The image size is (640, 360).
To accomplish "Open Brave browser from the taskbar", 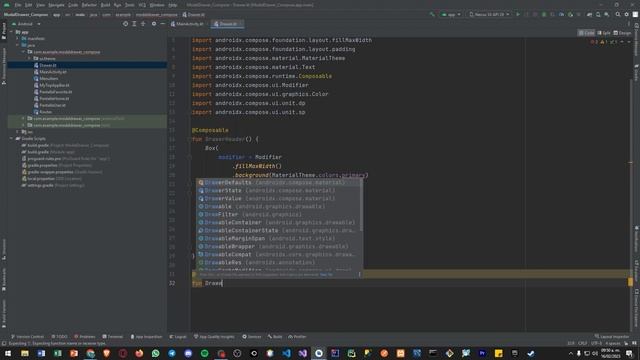I will tap(107, 353).
